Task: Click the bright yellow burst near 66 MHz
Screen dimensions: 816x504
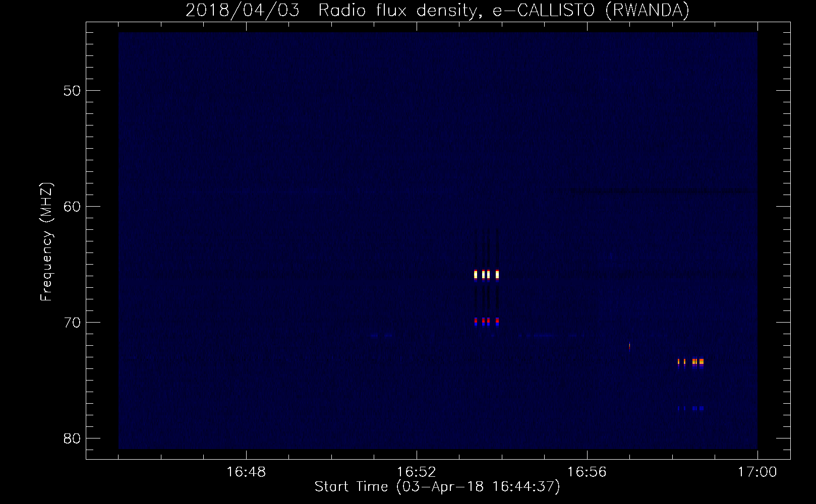Action: coord(487,275)
